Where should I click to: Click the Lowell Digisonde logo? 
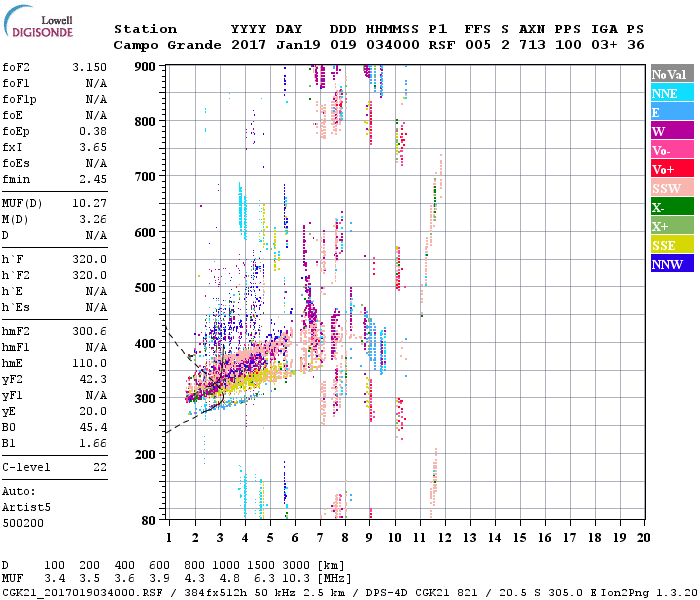coord(38,21)
